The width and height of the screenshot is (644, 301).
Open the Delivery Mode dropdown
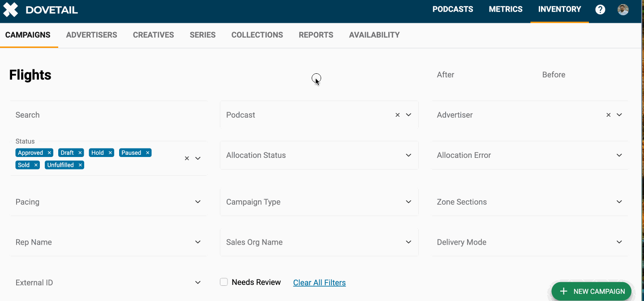tap(530, 242)
